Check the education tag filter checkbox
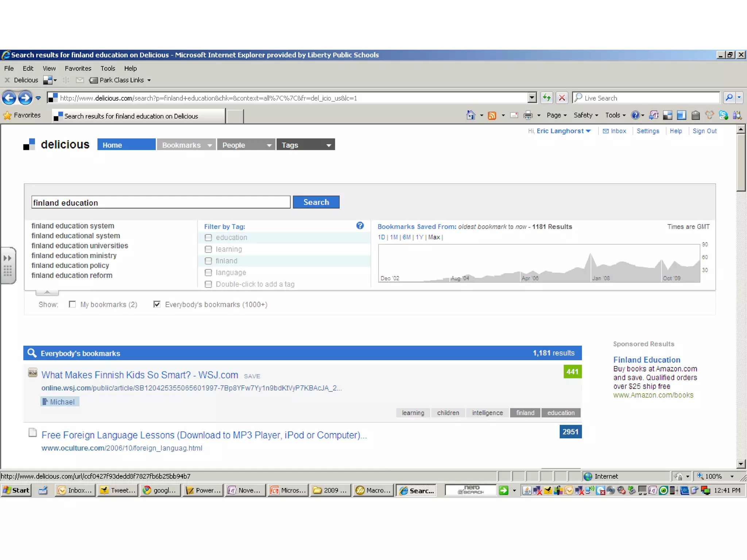 click(208, 238)
